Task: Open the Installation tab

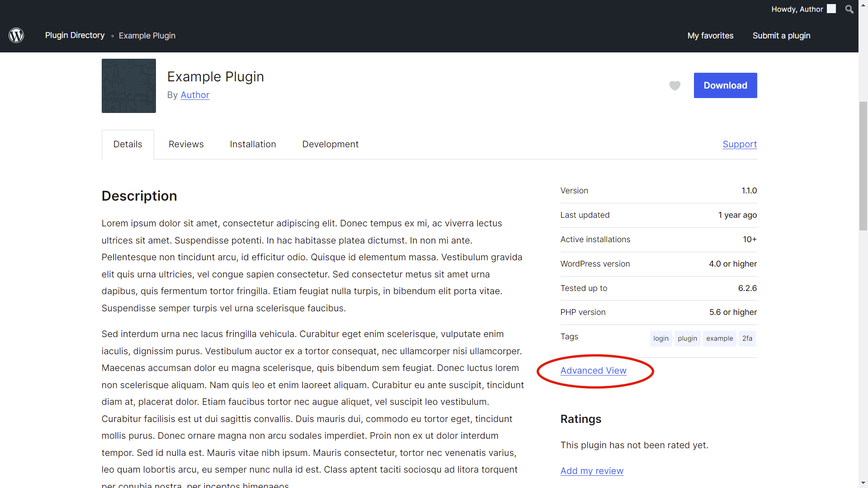Action: click(x=253, y=144)
